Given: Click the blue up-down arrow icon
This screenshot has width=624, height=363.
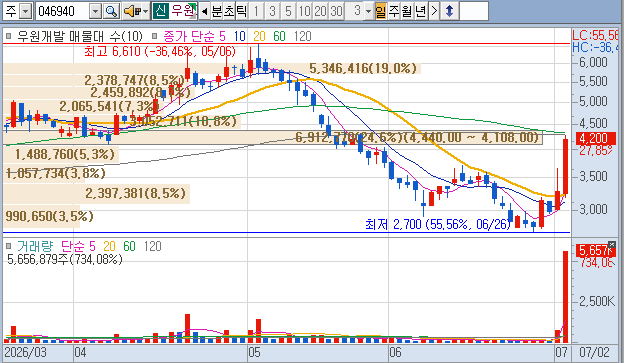Looking at the screenshot, I should pyautogui.click(x=450, y=11).
